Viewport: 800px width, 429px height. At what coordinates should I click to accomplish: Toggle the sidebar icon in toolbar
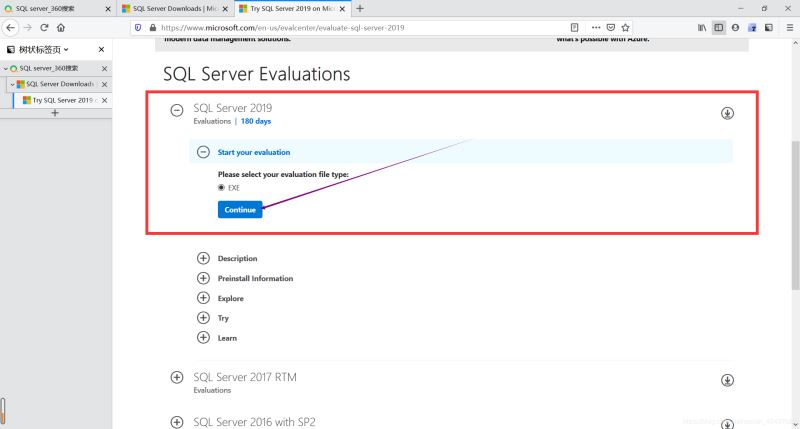(x=718, y=28)
